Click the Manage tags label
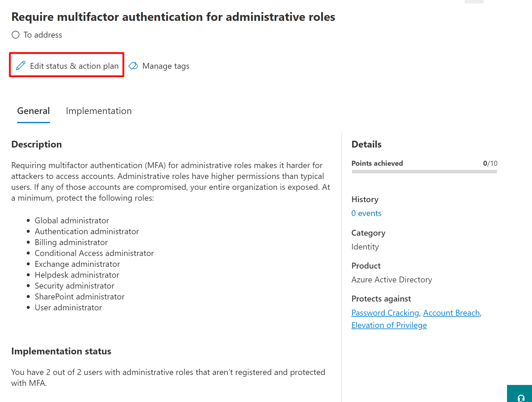Image resolution: width=532 pixels, height=402 pixels. point(166,66)
